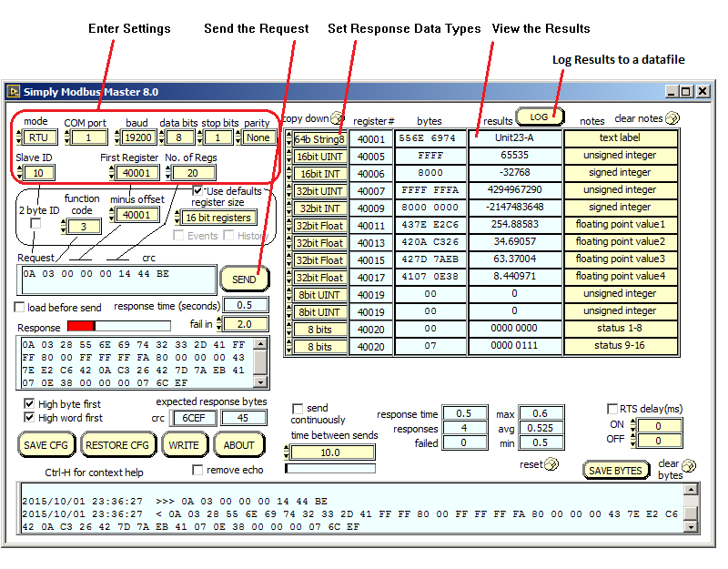The width and height of the screenshot is (728, 569).
Task: Click the expected crc 6CEF field
Action: coord(193,418)
